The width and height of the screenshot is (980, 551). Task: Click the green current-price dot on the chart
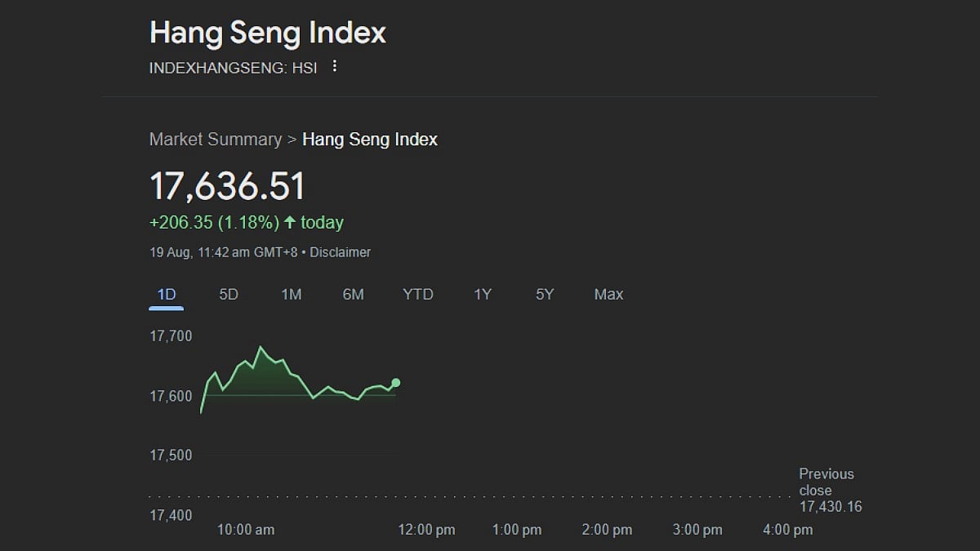396,382
